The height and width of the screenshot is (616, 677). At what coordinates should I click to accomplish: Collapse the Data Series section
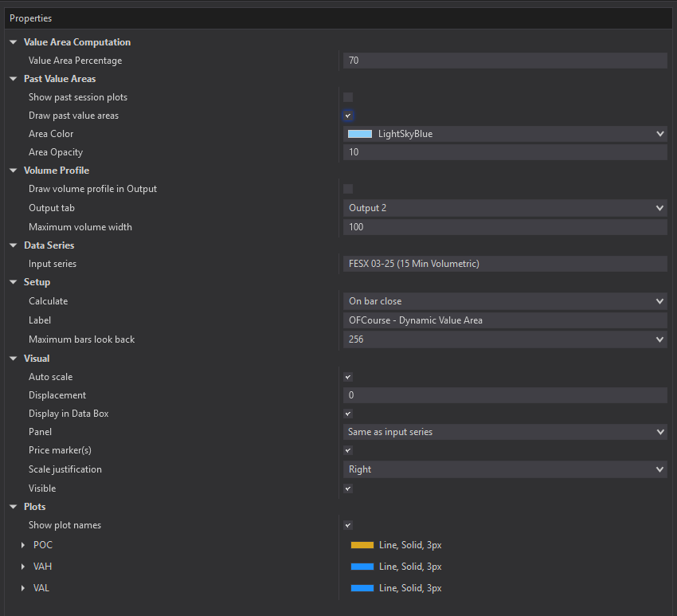pos(14,245)
